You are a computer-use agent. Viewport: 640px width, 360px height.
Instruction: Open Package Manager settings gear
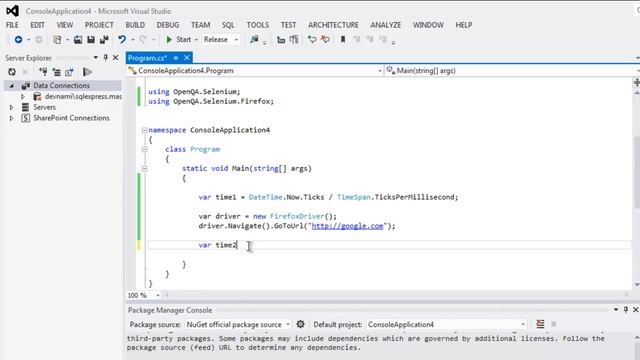(300, 324)
